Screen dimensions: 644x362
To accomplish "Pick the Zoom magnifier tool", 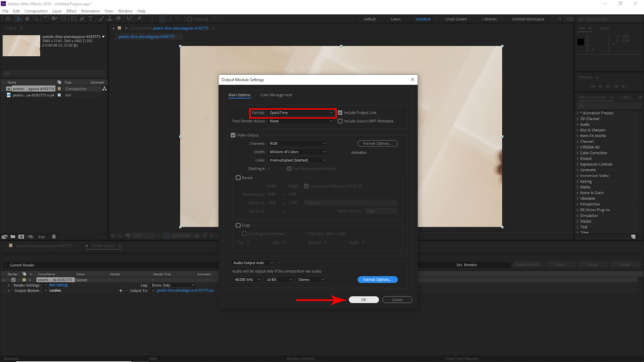I will (35, 19).
